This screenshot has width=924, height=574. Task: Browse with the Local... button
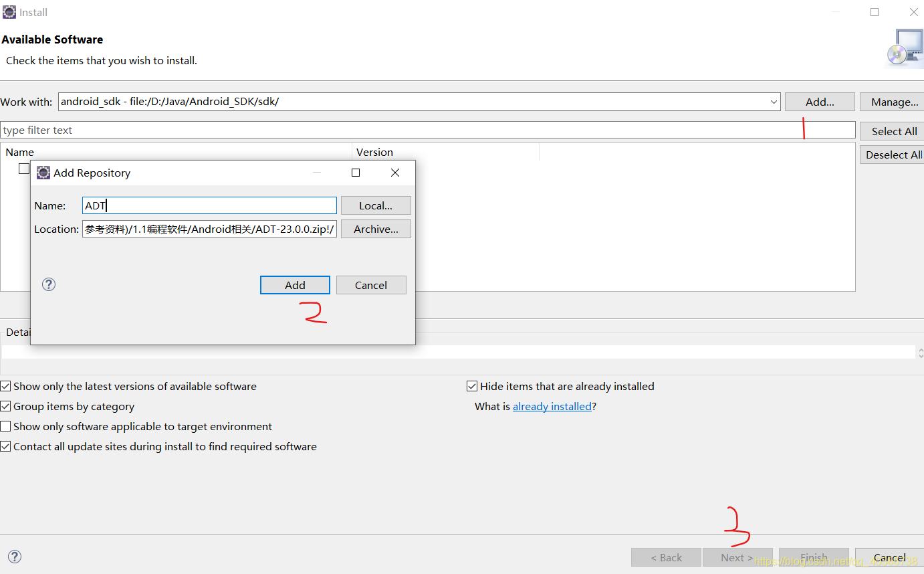(376, 205)
